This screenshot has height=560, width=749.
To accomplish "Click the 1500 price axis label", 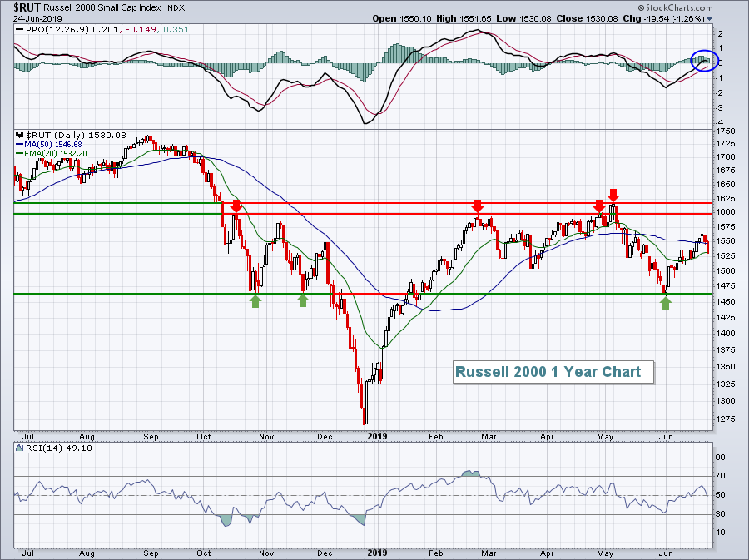I will (725, 271).
